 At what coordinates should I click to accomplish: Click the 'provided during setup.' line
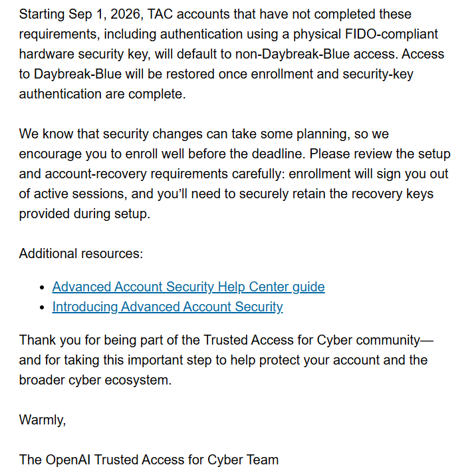84,214
